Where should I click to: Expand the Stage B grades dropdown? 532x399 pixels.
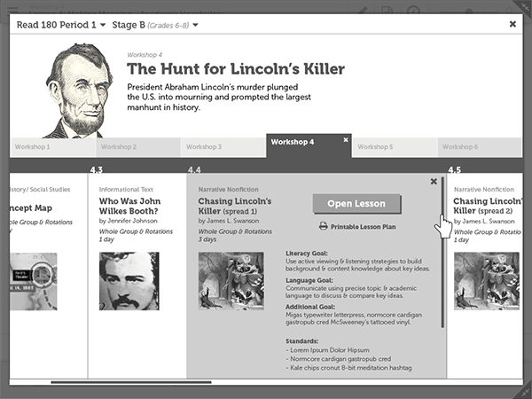coord(155,25)
